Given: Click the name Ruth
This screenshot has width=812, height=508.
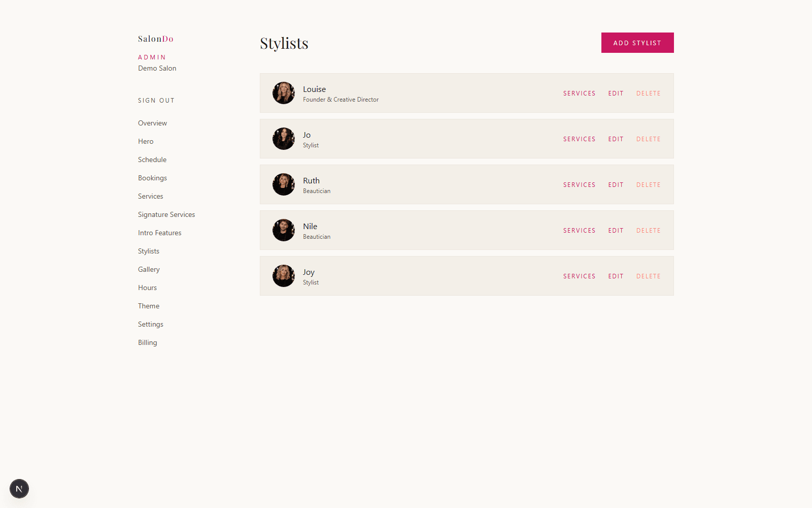Looking at the screenshot, I should pos(312,180).
